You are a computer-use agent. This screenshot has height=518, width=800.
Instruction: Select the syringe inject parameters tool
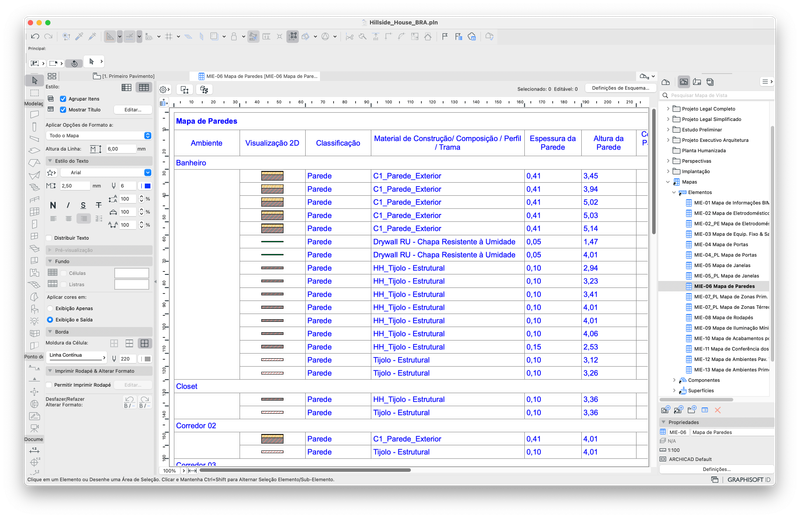pos(92,37)
